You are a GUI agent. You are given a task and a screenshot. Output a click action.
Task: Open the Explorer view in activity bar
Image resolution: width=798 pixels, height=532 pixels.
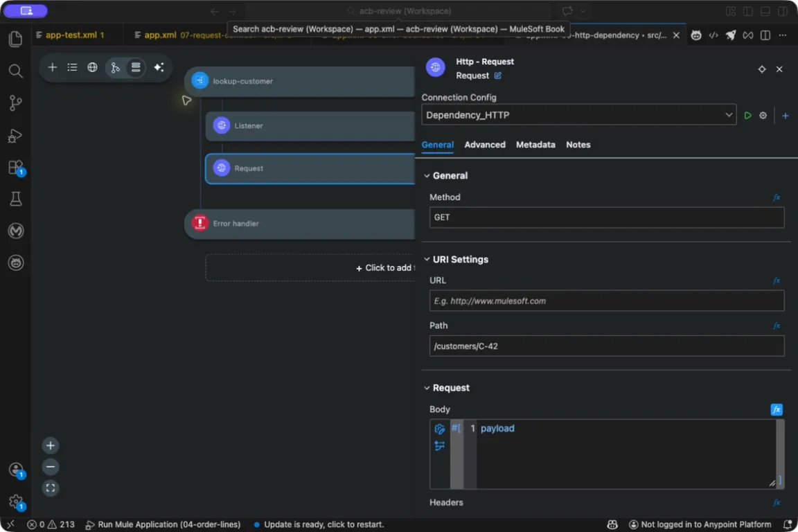point(16,39)
